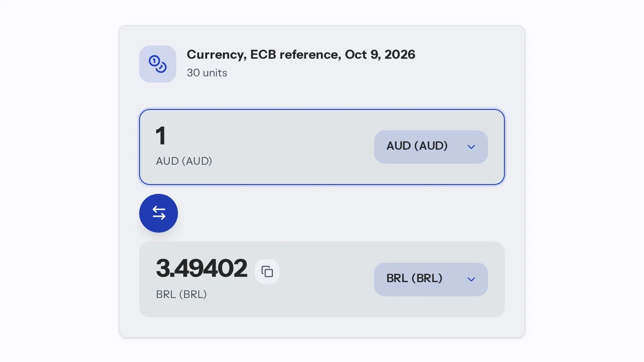Click the currency coins icon in header
This screenshot has width=644, height=362.
coord(158,64)
